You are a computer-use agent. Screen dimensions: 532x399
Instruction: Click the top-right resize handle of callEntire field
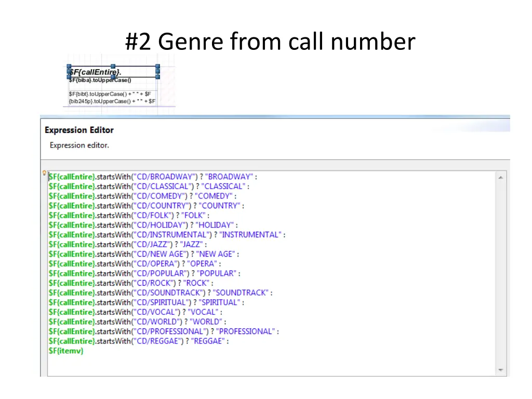157,66
